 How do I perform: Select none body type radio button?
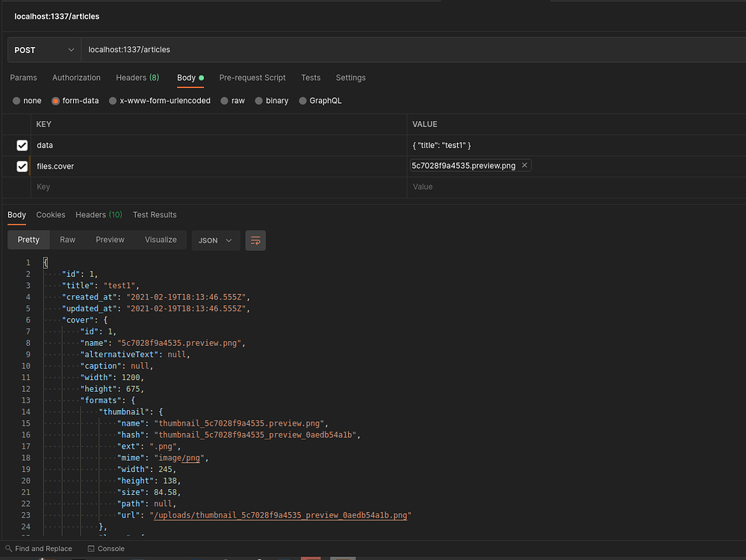click(17, 101)
